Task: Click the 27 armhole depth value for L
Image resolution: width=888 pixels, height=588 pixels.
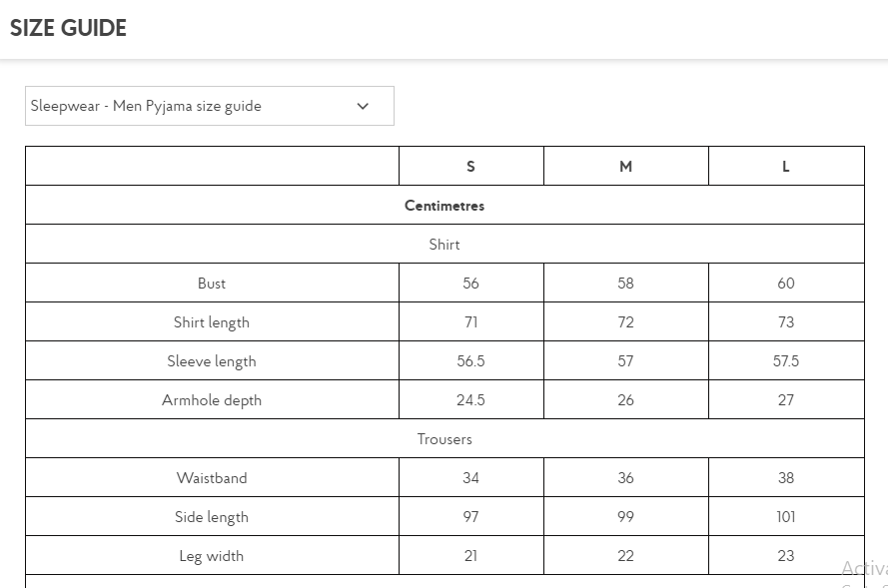Action: point(785,400)
